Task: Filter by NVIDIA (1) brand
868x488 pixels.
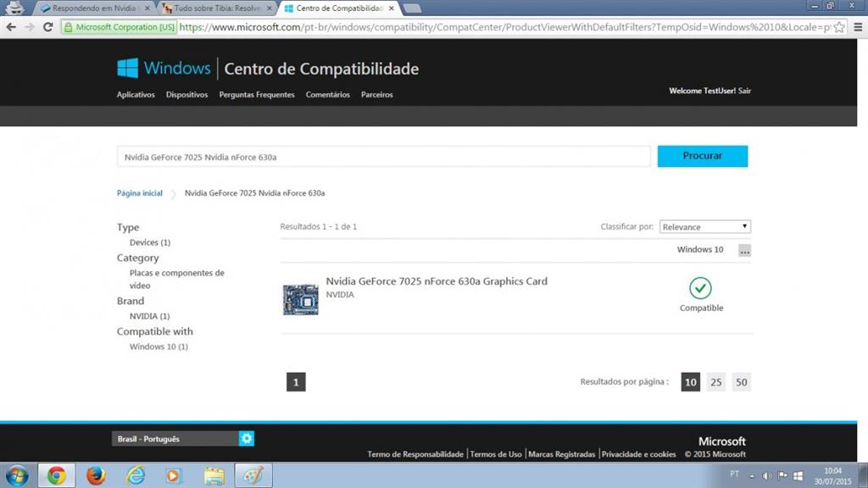Action: [149, 316]
